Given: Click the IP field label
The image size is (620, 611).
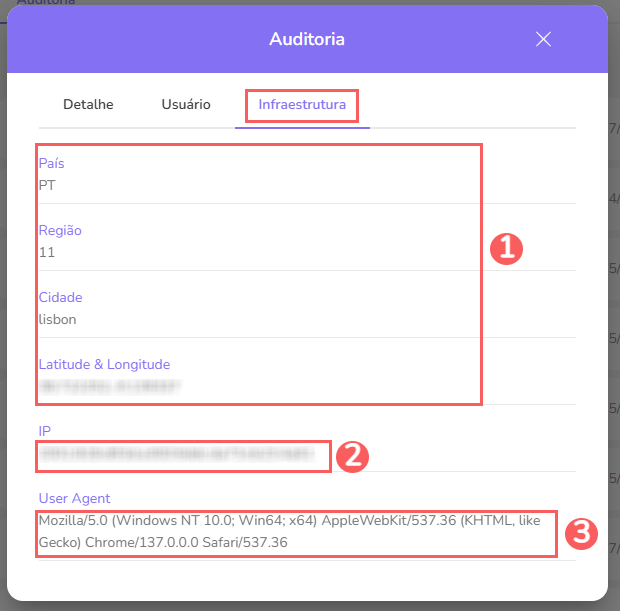Looking at the screenshot, I should [x=45, y=431].
